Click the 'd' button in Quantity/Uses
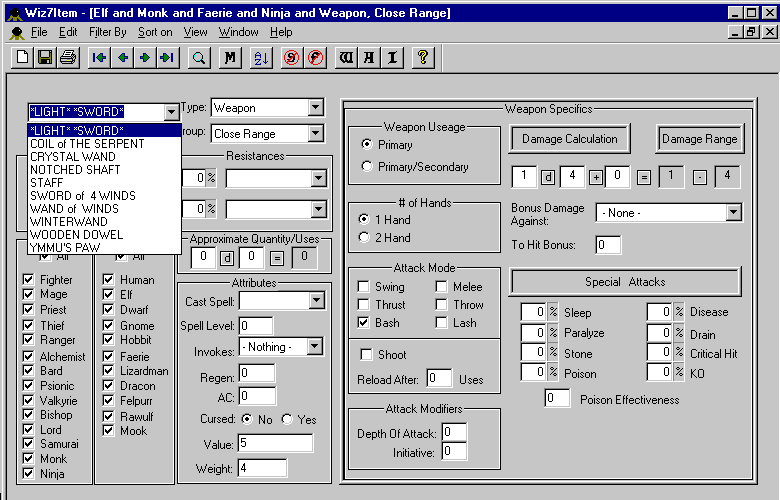 point(227,258)
